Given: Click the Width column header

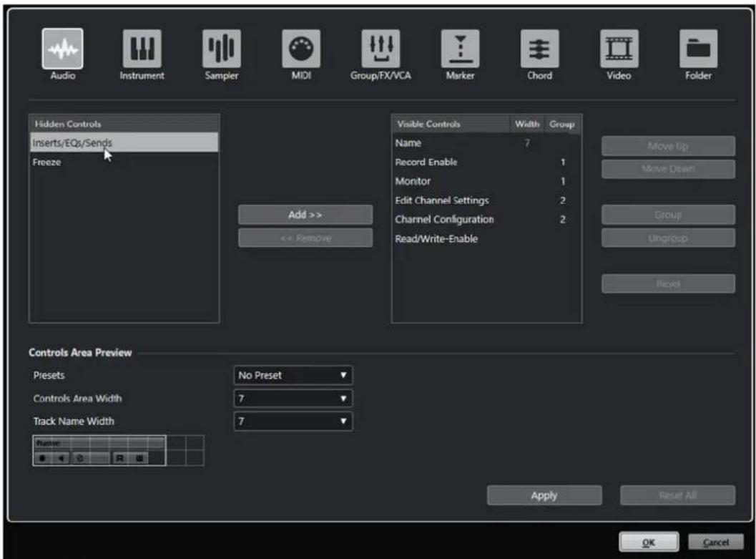Looking at the screenshot, I should click(527, 124).
